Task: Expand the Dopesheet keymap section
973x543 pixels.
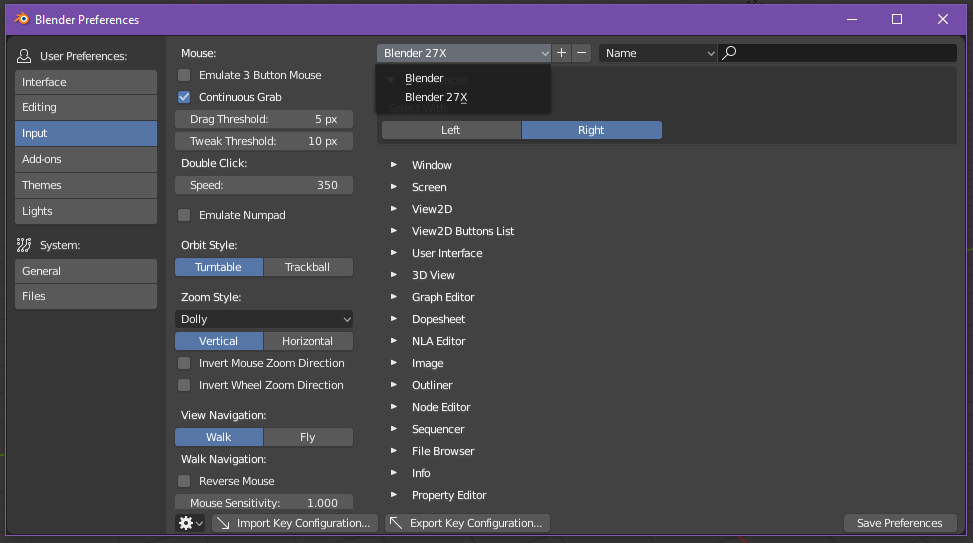Action: click(x=394, y=319)
